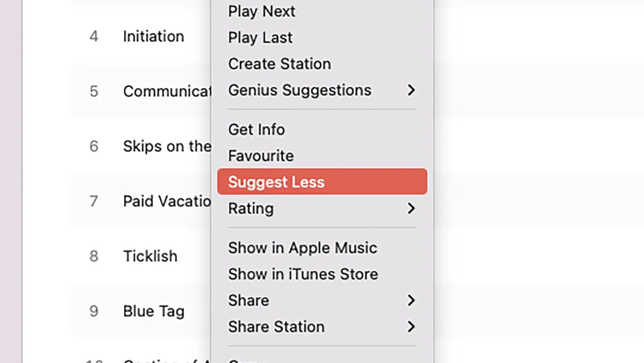Choose the highlighted Suggest Less item
This screenshot has width=644, height=363.
pos(276,182)
